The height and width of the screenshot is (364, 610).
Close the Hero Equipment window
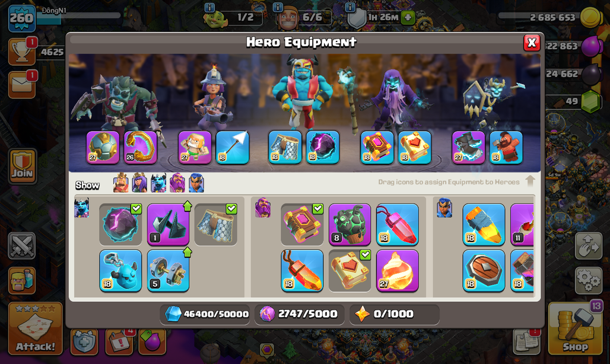coord(532,42)
